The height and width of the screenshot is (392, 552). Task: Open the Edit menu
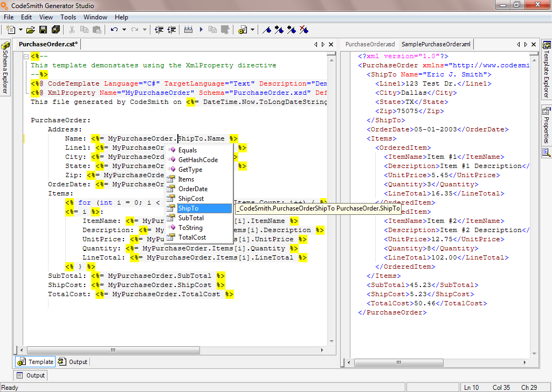(26, 17)
